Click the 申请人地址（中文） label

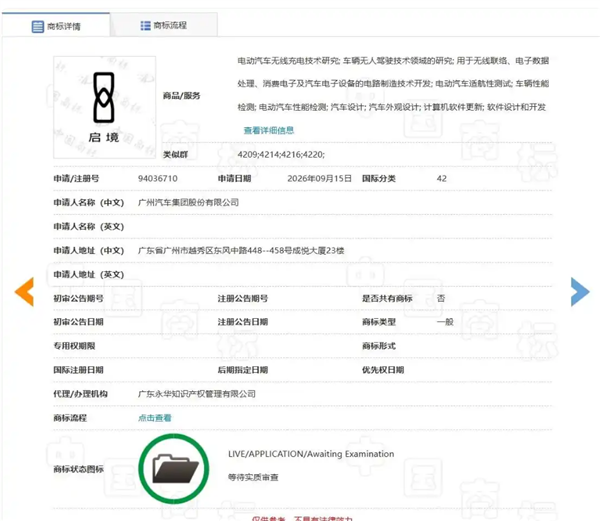[89, 251]
